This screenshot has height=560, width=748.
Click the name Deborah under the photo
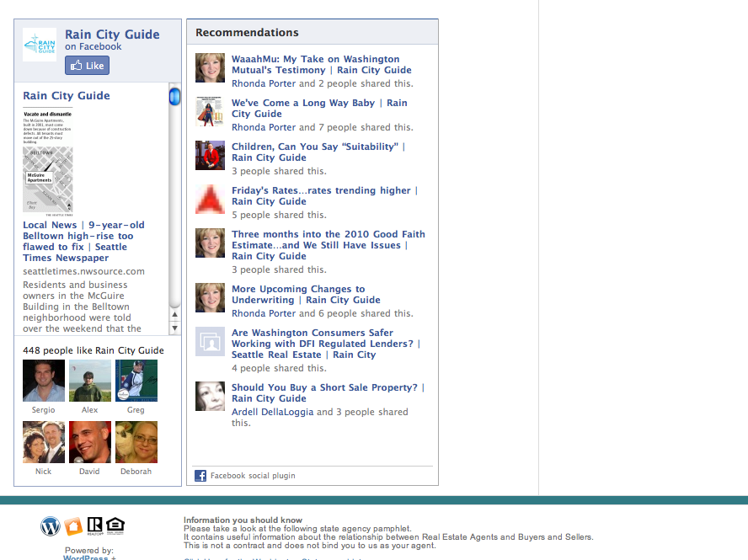[136, 472]
